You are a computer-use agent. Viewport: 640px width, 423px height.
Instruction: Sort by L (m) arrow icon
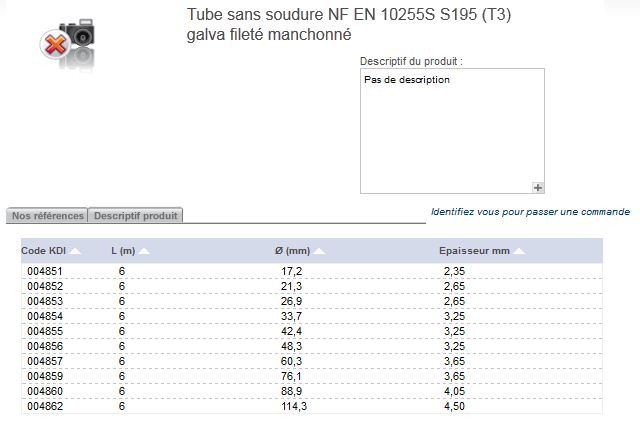tap(144, 251)
